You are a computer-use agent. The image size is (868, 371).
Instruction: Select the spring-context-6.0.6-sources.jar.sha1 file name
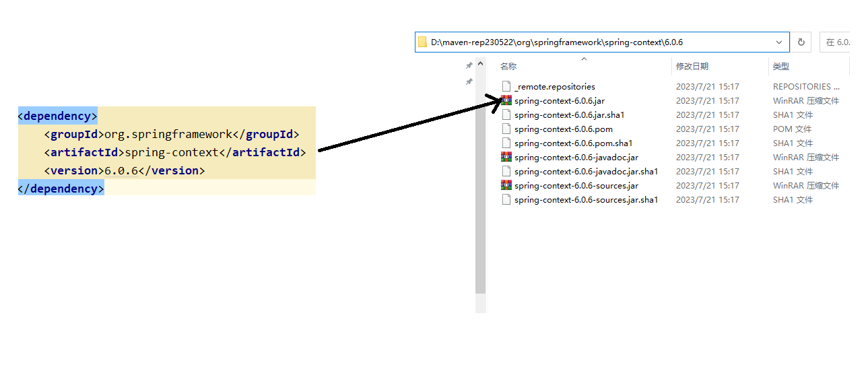click(x=586, y=199)
